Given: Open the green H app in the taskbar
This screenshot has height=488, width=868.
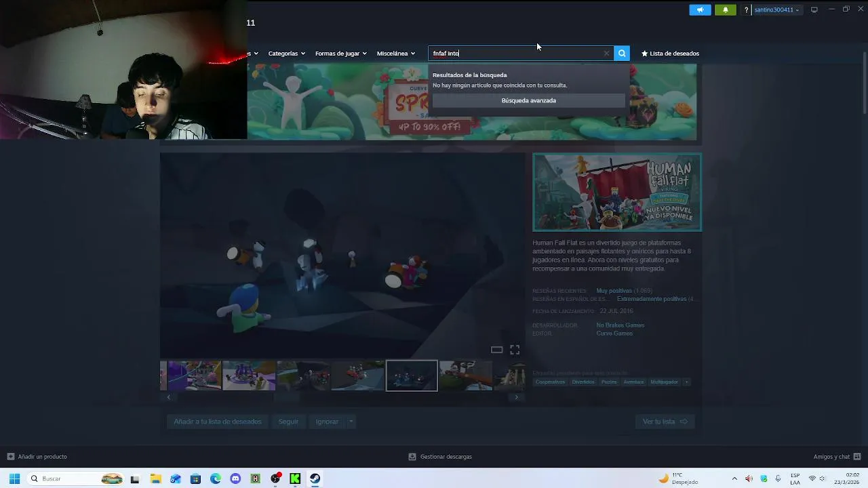Looking at the screenshot, I should coord(255,479).
